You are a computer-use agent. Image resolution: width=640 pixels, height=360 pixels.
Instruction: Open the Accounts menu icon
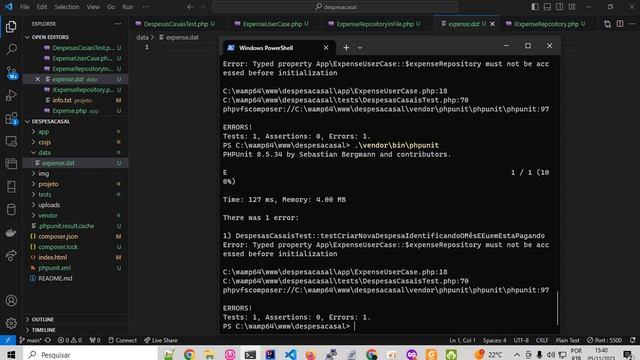point(11,300)
